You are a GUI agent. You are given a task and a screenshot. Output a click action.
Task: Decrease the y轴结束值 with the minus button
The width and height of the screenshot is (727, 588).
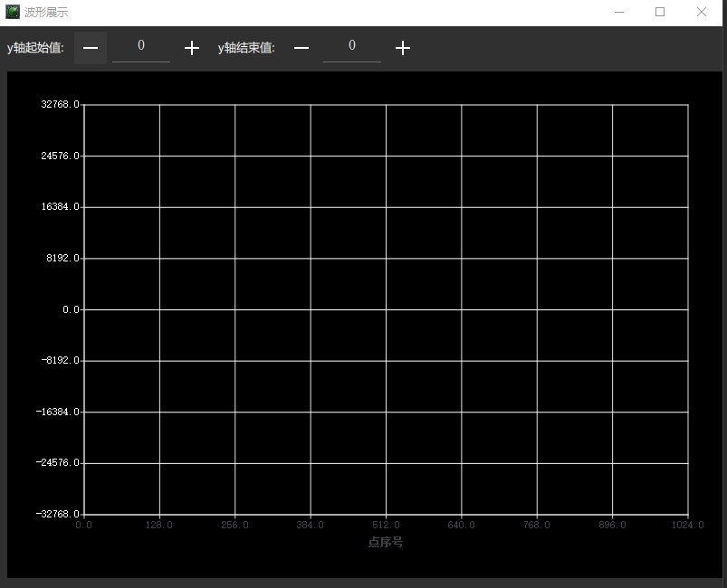301,47
